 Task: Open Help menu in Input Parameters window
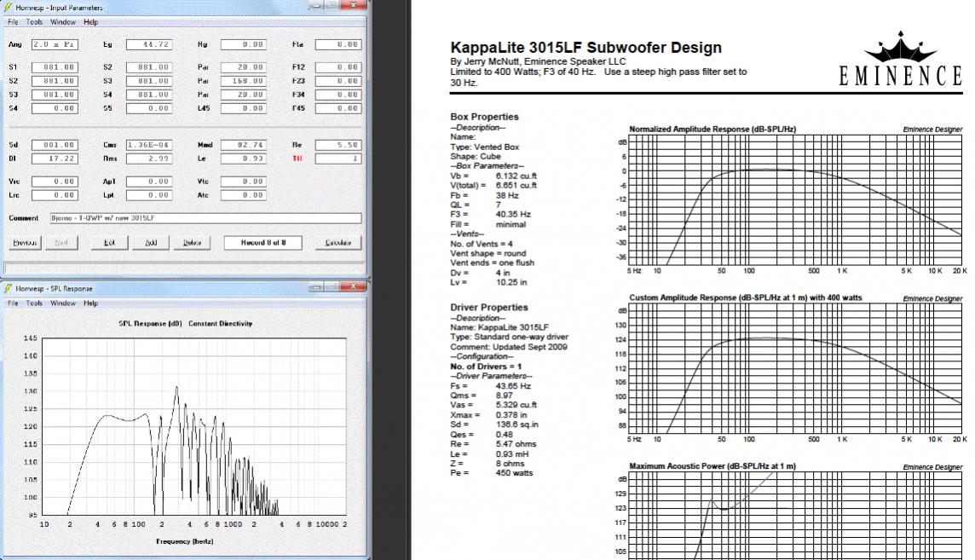[91, 22]
